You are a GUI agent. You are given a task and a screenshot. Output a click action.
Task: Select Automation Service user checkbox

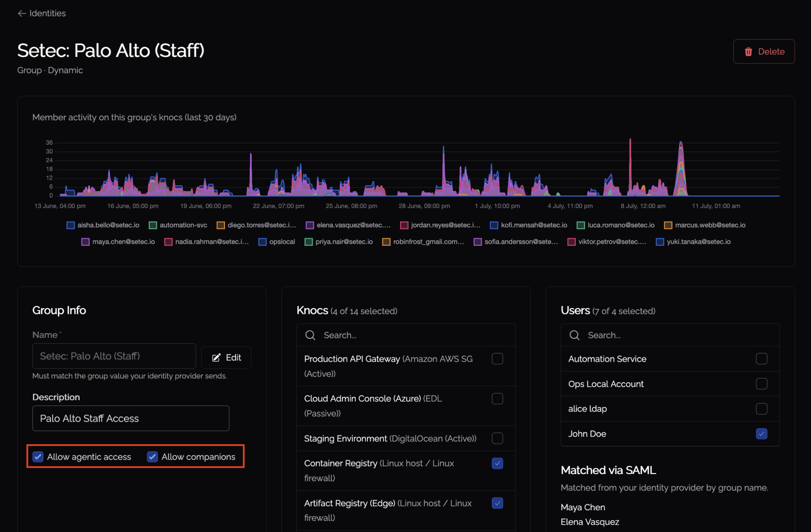coord(761,359)
